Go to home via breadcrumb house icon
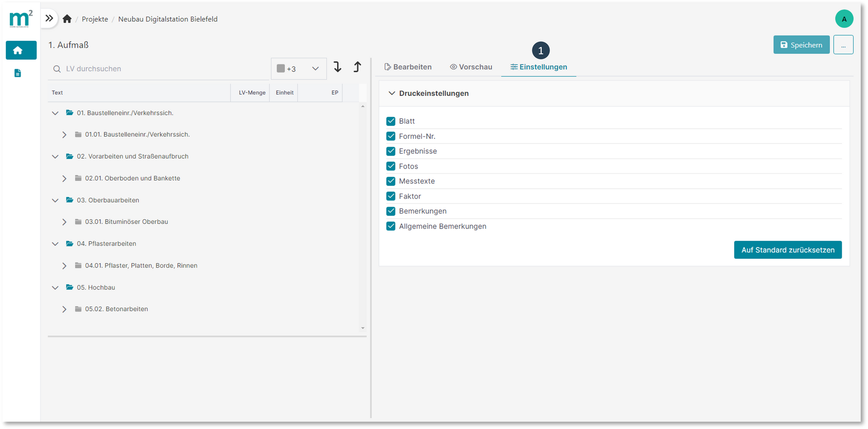The width and height of the screenshot is (868, 429). tap(67, 19)
